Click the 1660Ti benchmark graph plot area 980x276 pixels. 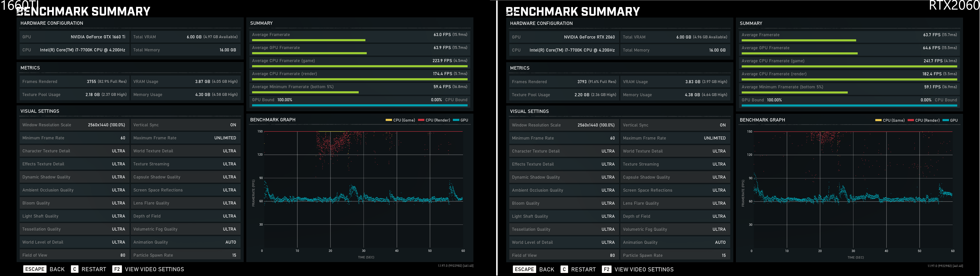coord(363,190)
